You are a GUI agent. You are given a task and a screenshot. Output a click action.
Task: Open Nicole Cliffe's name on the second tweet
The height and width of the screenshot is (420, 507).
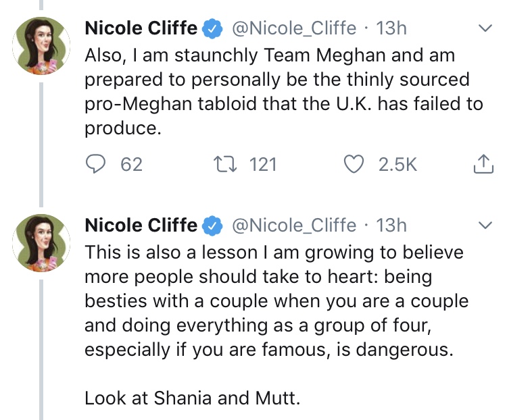point(141,225)
